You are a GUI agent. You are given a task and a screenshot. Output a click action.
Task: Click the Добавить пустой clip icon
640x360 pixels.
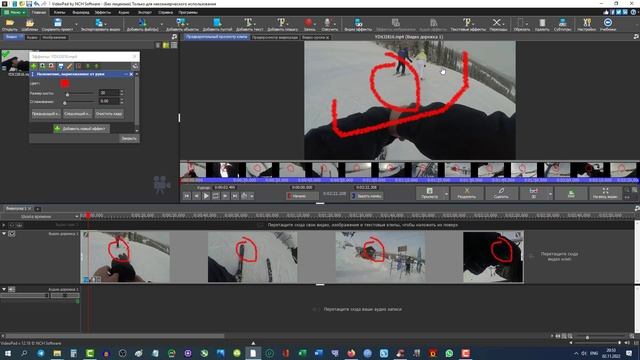pos(217,24)
